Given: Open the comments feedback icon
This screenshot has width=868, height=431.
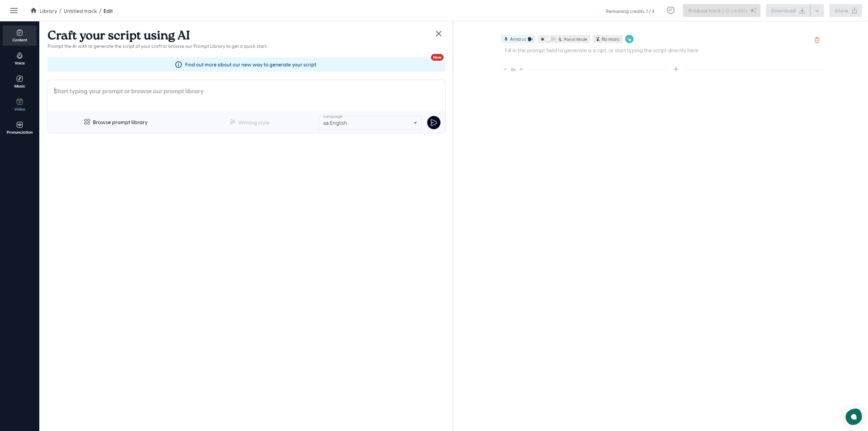Looking at the screenshot, I should 670,11.
